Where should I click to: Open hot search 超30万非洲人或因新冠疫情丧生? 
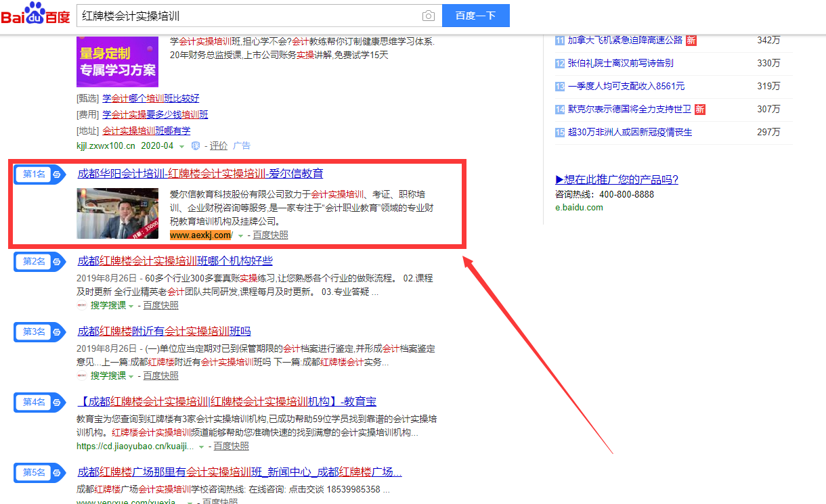pyautogui.click(x=630, y=133)
